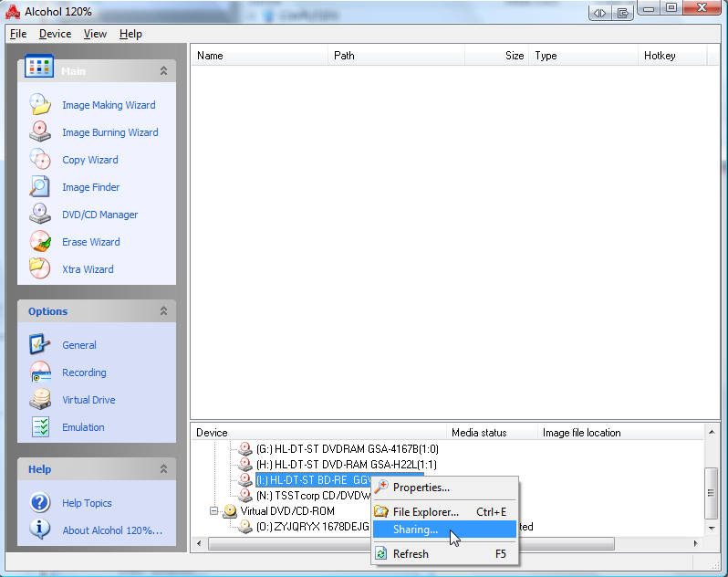728x577 pixels.
Task: Click the Xtra Wizard folder icon
Action: coord(40,268)
